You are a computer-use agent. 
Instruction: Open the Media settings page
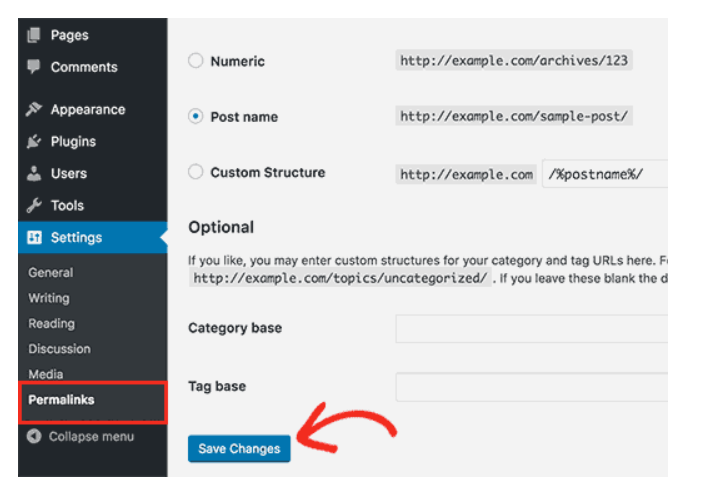[x=45, y=374]
